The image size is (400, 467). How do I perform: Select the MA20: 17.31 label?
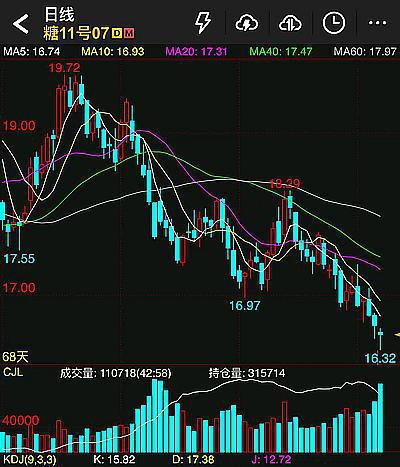(x=196, y=51)
